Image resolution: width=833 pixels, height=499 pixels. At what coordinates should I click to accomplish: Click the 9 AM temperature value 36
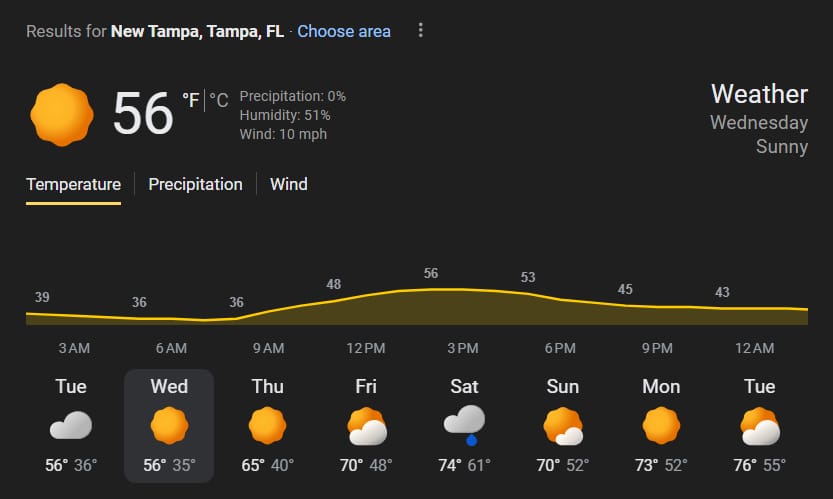(236, 302)
